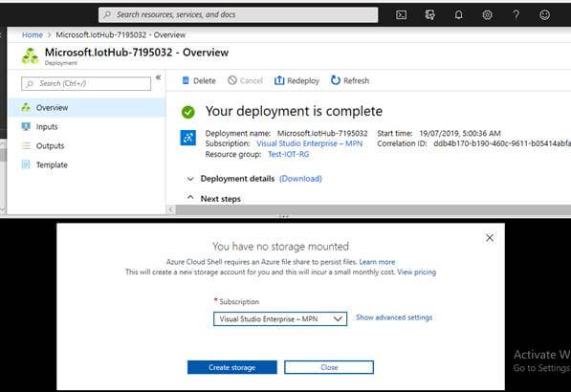Select Overview in the left menu
The image size is (571, 392).
[x=86, y=107]
